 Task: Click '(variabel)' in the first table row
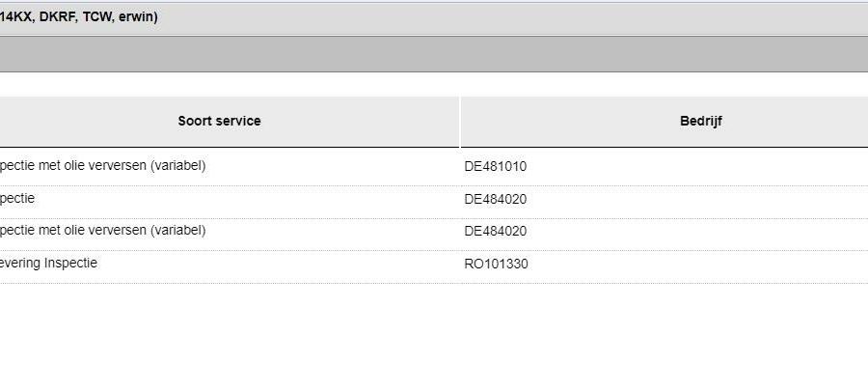pos(177,166)
